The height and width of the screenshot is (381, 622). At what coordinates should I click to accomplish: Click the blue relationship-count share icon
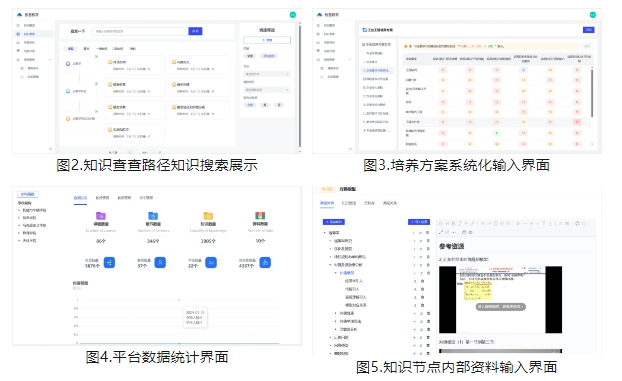(109, 262)
